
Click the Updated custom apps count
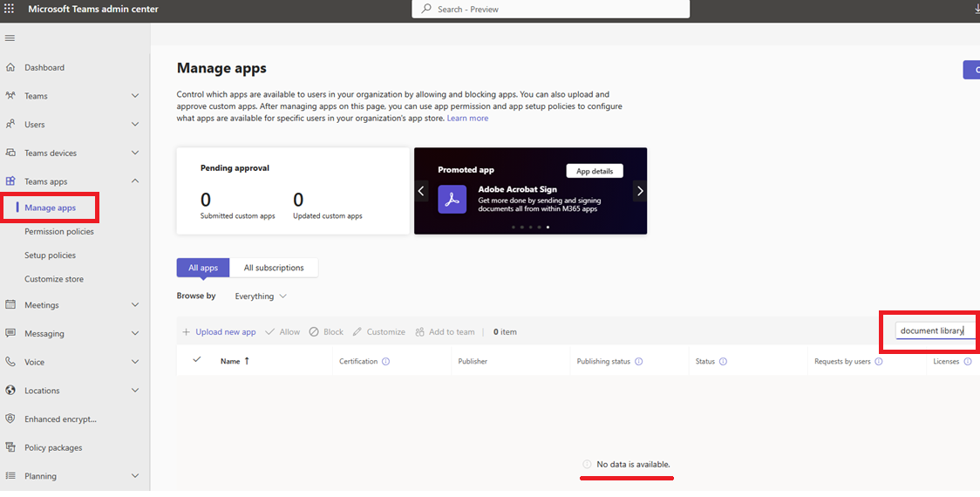[298, 200]
